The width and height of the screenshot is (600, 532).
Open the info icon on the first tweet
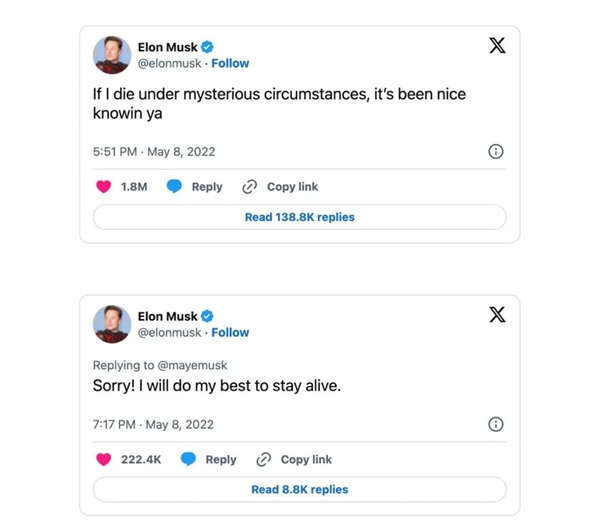point(495,152)
